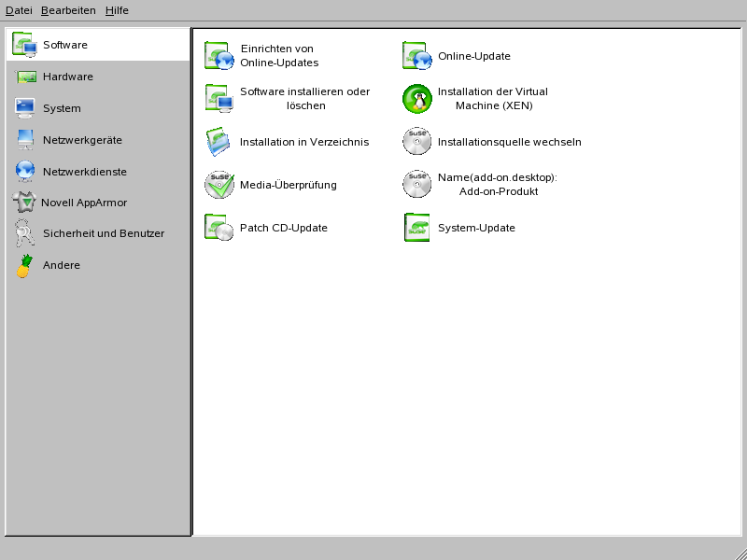The width and height of the screenshot is (747, 560).
Task: Open the Hilfe menu
Action: point(117,10)
